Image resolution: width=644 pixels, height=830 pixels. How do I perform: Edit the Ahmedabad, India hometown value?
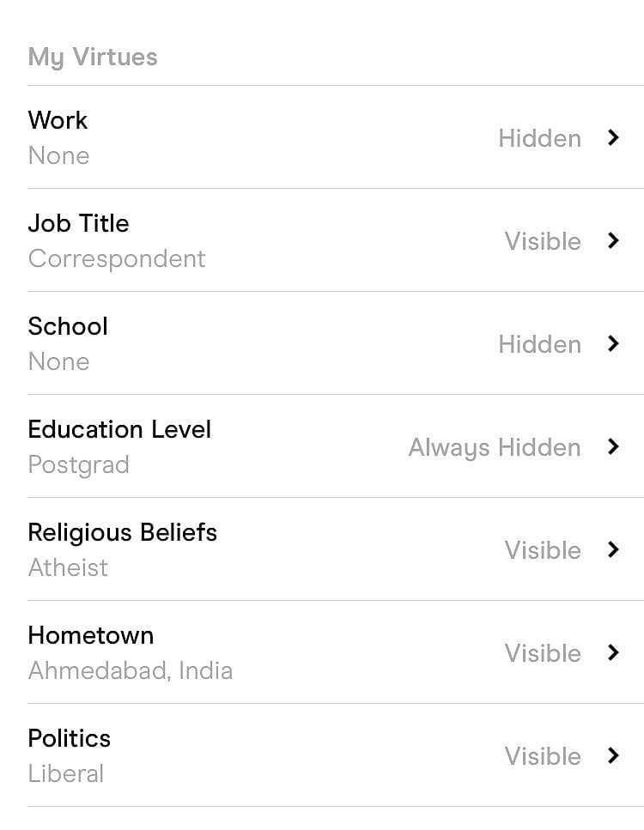point(131,670)
